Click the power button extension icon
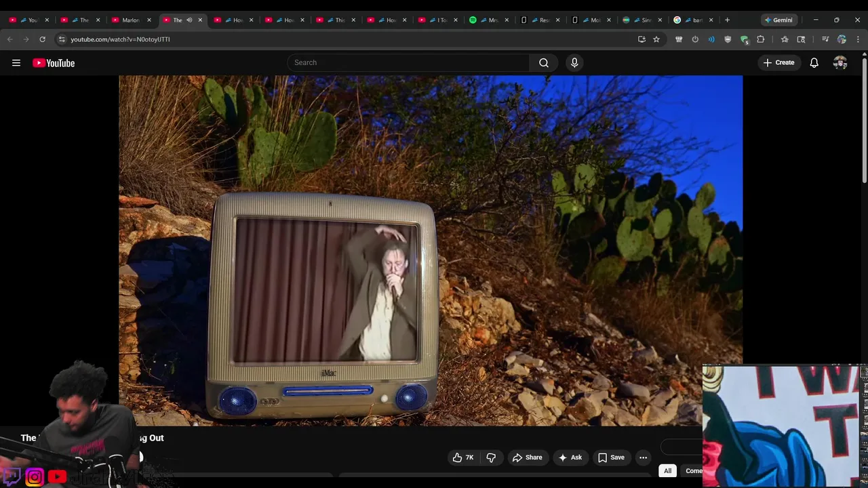The height and width of the screenshot is (488, 868). (695, 39)
